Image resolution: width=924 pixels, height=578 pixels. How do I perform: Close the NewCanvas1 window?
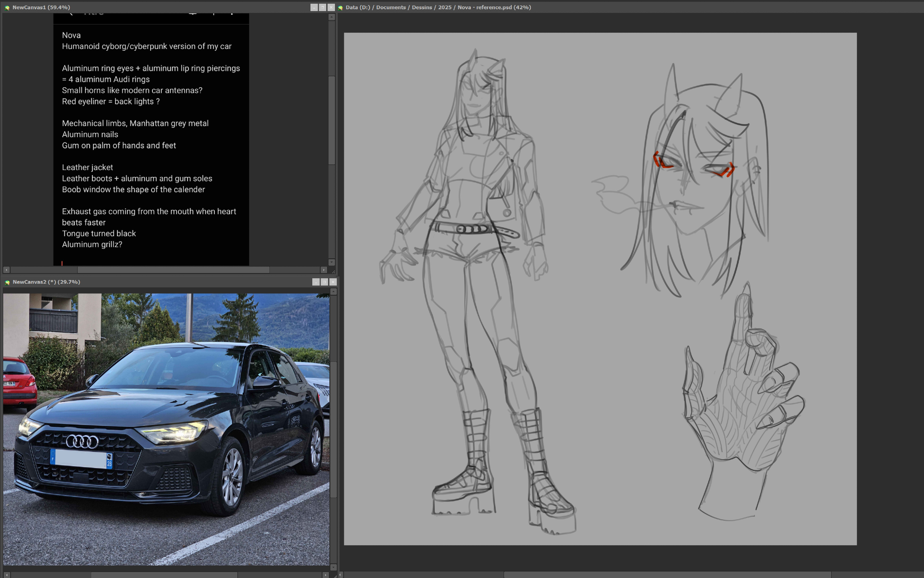[x=331, y=7]
